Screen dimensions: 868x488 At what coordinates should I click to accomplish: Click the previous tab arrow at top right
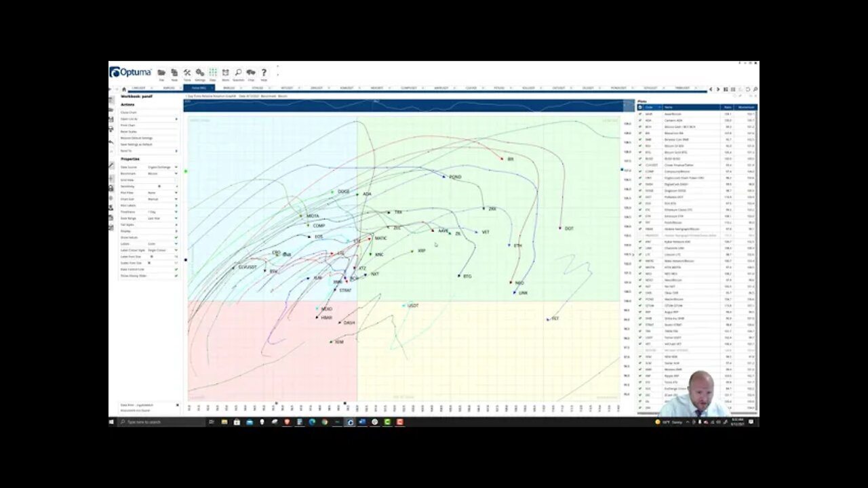tap(711, 89)
